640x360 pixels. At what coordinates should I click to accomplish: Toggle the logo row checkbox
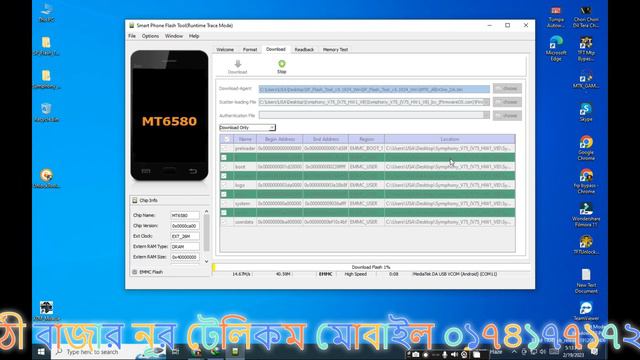click(x=224, y=185)
